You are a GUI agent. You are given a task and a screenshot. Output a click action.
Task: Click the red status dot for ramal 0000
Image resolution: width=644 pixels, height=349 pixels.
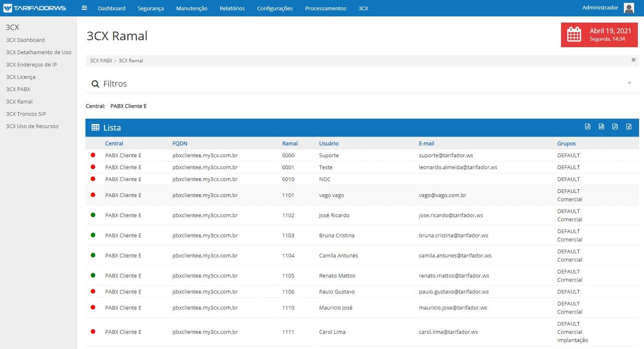click(93, 155)
